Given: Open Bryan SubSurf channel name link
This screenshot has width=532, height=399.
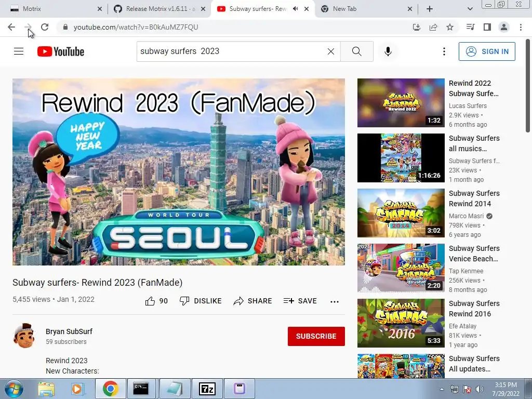Looking at the screenshot, I should pos(69,331).
